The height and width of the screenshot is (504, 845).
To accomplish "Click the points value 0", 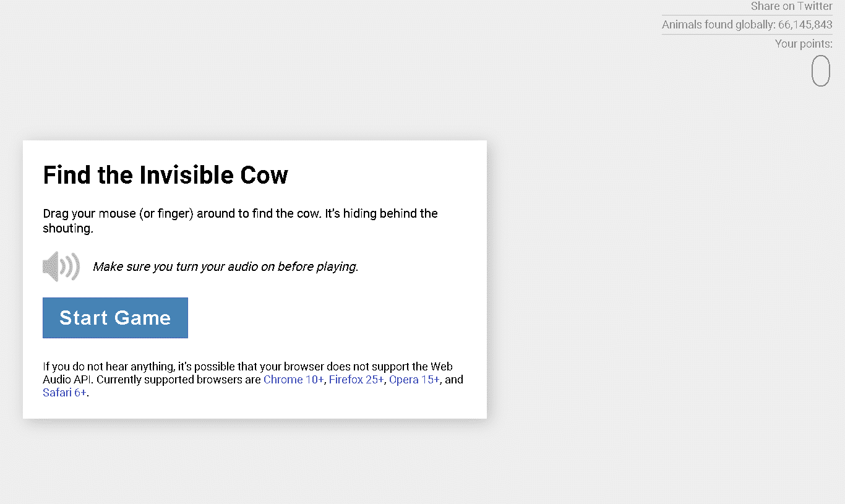I will [821, 70].
